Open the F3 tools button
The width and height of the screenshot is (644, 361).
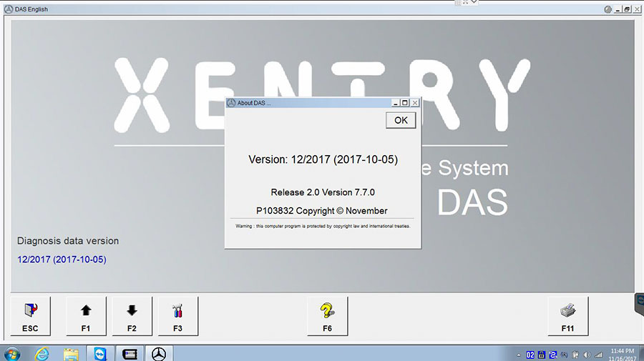177,316
